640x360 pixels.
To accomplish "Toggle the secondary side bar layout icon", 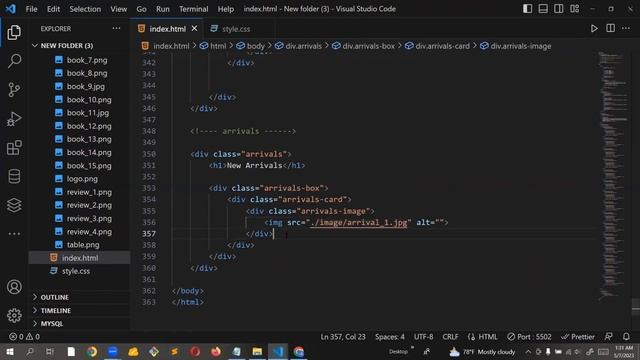I will (558, 9).
